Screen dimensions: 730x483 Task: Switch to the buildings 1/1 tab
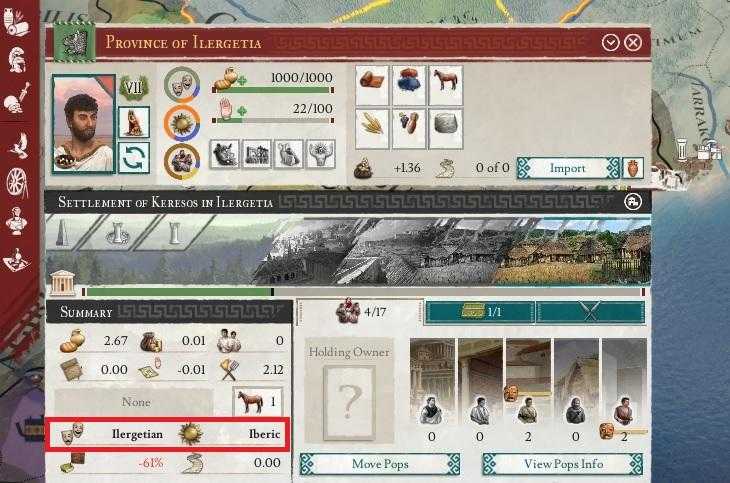480,312
